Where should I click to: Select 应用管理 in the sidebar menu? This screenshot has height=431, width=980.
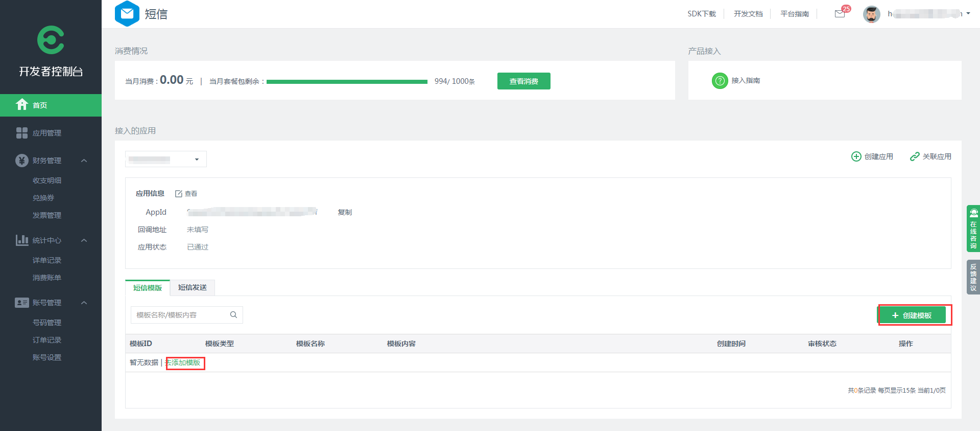(46, 133)
